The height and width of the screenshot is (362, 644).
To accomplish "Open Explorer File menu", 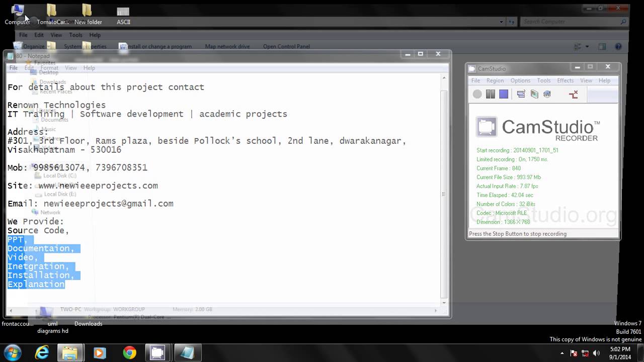I will click(x=23, y=35).
